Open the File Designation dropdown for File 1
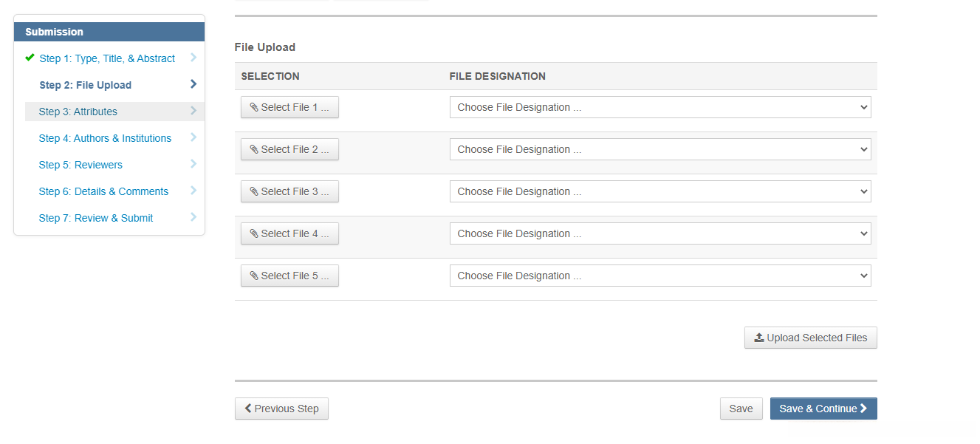 click(659, 108)
